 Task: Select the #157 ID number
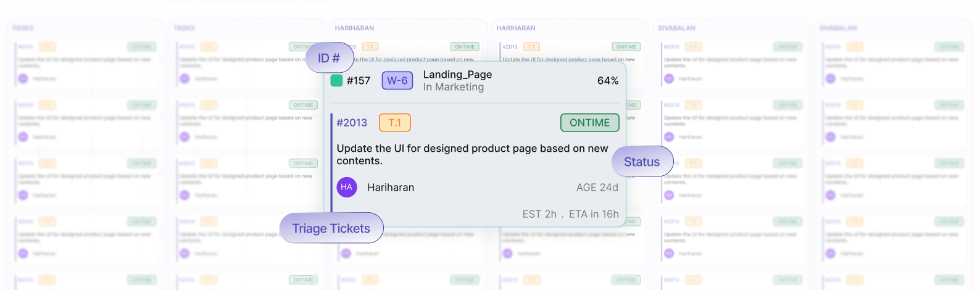coord(359,81)
